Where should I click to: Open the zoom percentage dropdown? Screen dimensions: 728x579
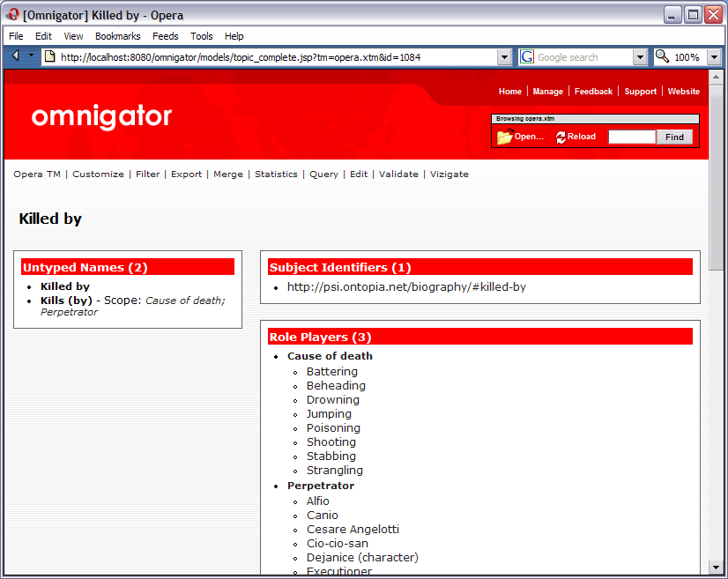click(x=715, y=56)
